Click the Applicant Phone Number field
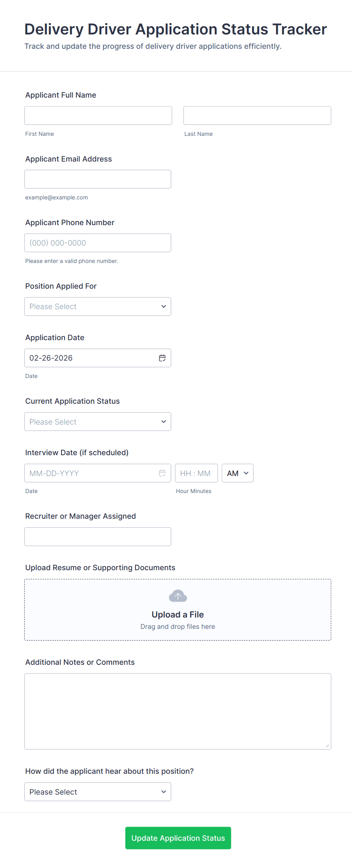Viewport: 352px width, 868px height. click(98, 243)
